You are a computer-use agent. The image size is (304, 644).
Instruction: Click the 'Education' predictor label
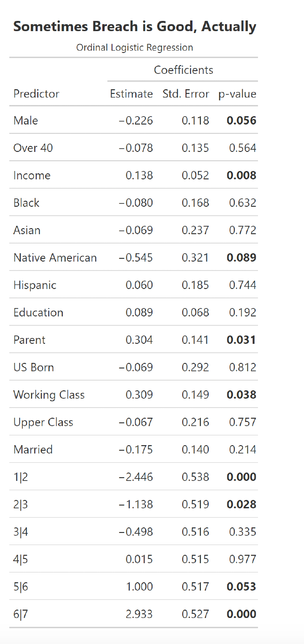coord(38,313)
